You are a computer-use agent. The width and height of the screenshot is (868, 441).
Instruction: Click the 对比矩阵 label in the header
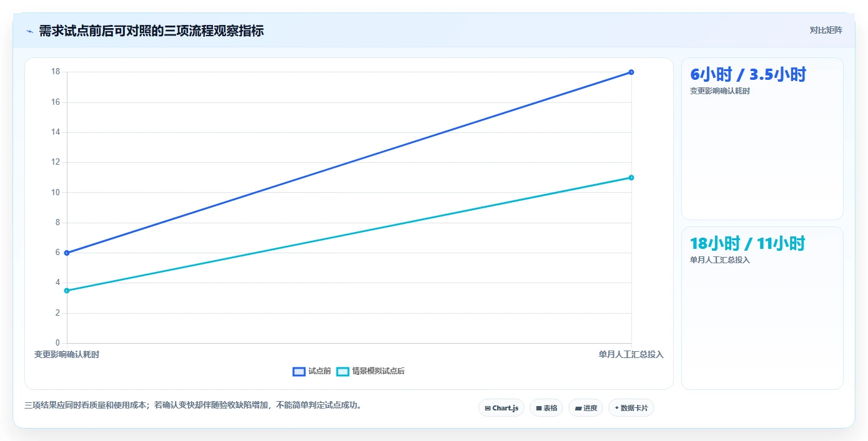826,31
